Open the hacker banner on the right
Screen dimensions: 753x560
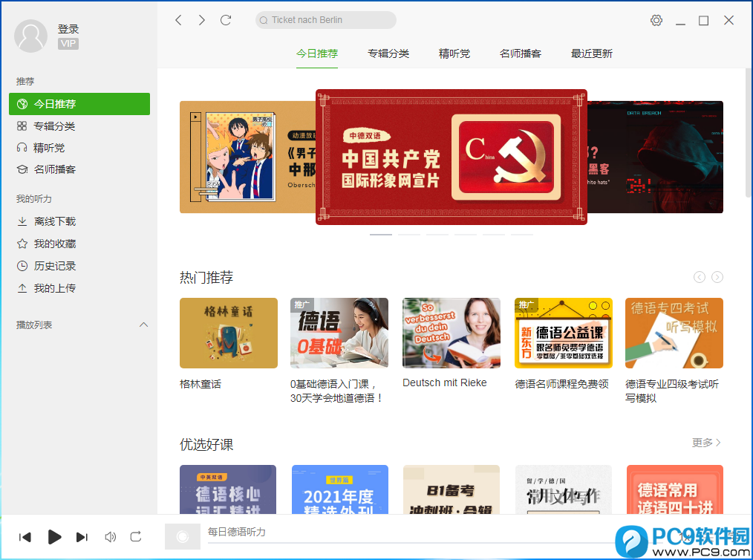[x=655, y=157]
